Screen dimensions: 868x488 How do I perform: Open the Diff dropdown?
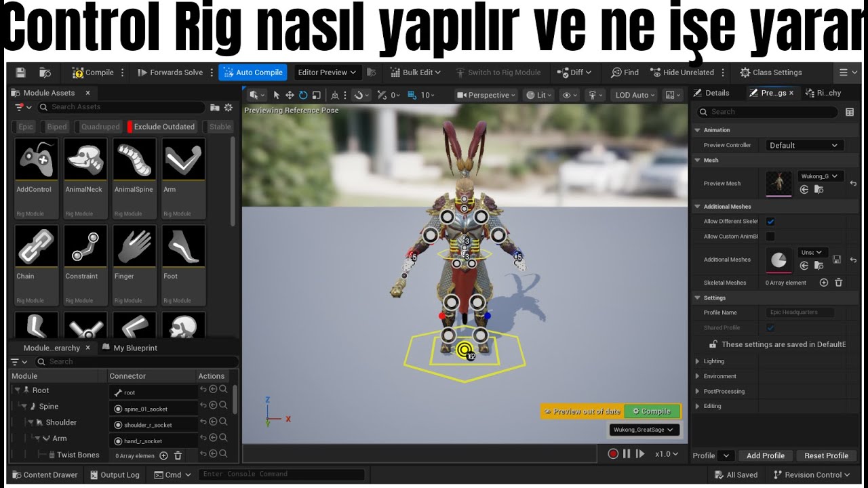[574, 73]
